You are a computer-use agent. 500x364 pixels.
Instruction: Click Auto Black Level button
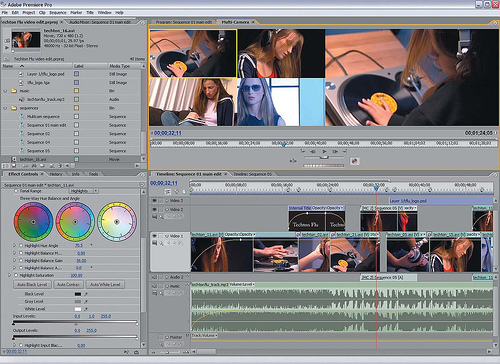click(32, 285)
